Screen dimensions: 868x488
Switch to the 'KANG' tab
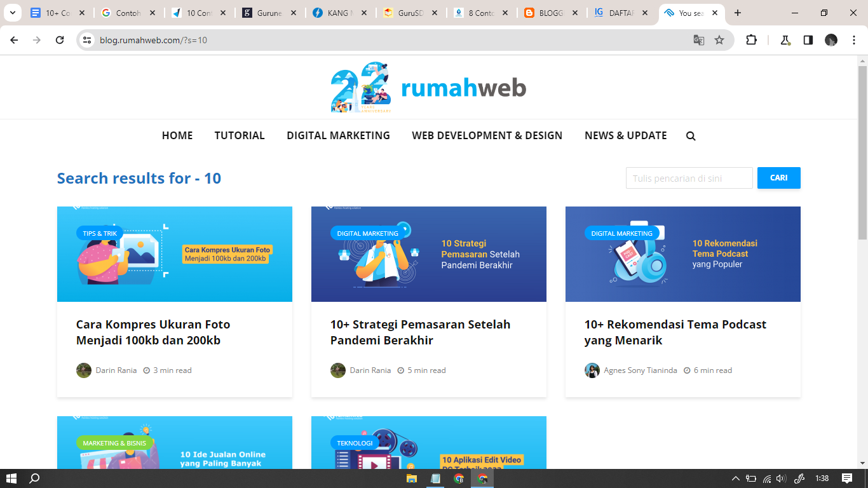point(339,13)
